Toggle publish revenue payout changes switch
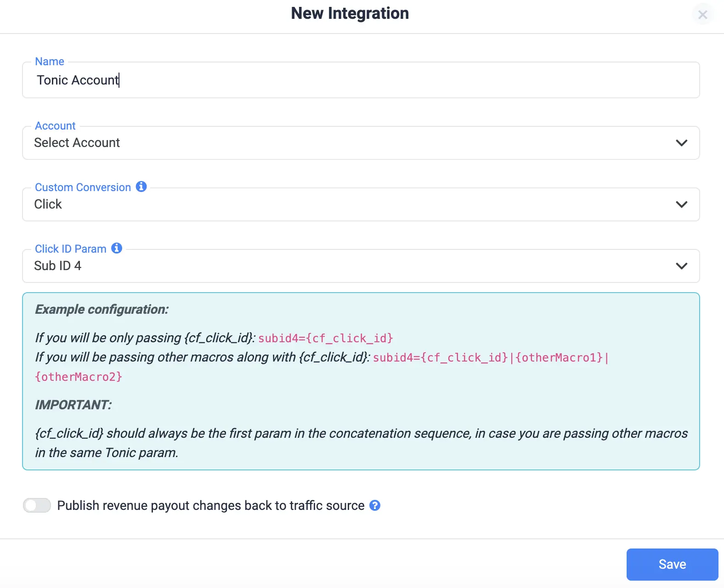The image size is (724, 588). point(37,505)
